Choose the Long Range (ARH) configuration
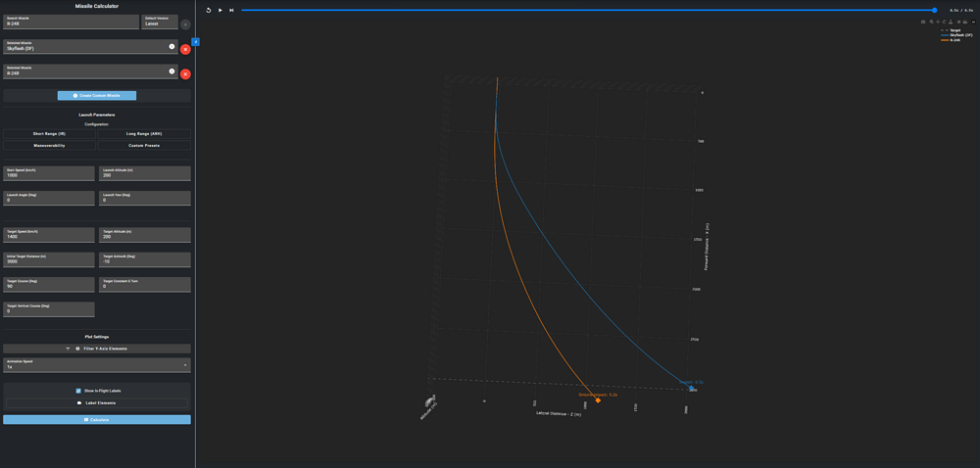This screenshot has height=468, width=980. (144, 134)
